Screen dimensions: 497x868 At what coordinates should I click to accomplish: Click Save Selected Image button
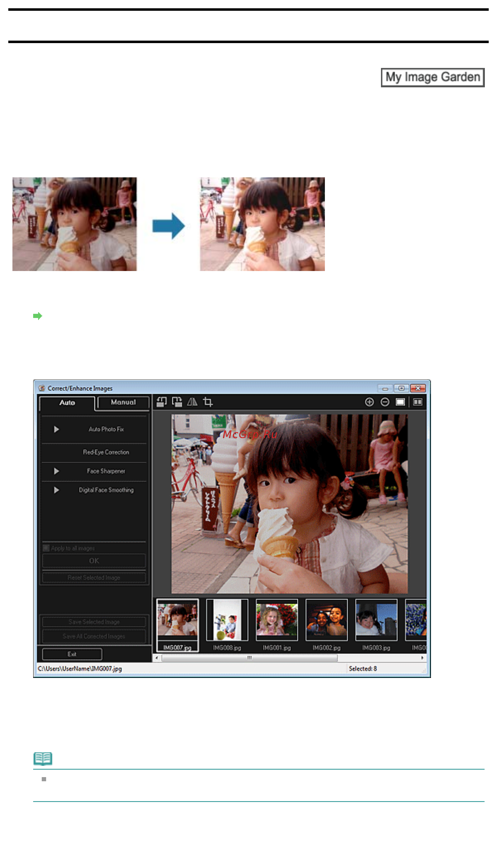pyautogui.click(x=94, y=622)
